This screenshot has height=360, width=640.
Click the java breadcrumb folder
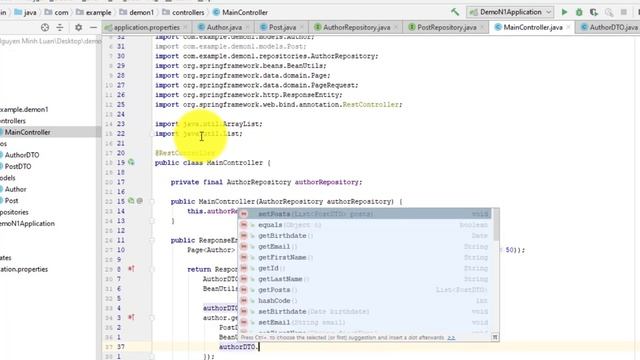(x=25, y=12)
